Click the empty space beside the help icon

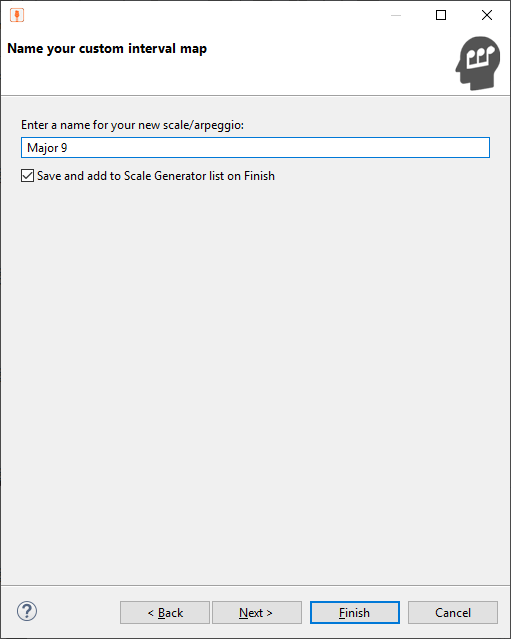pos(77,613)
